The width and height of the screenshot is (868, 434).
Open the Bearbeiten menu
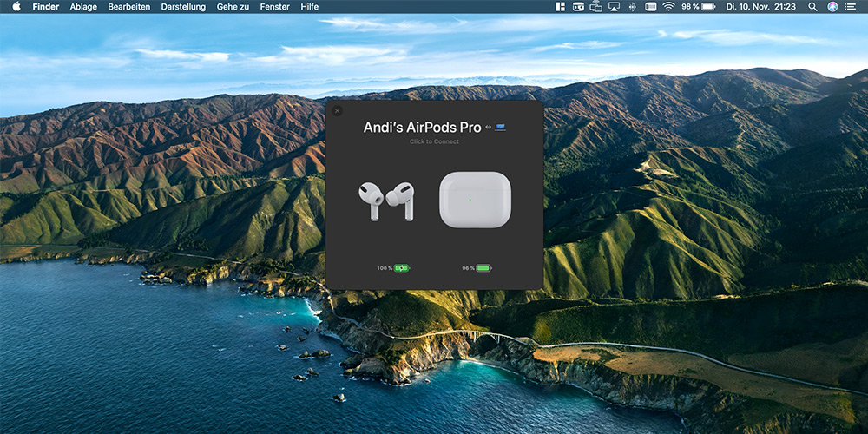129,7
